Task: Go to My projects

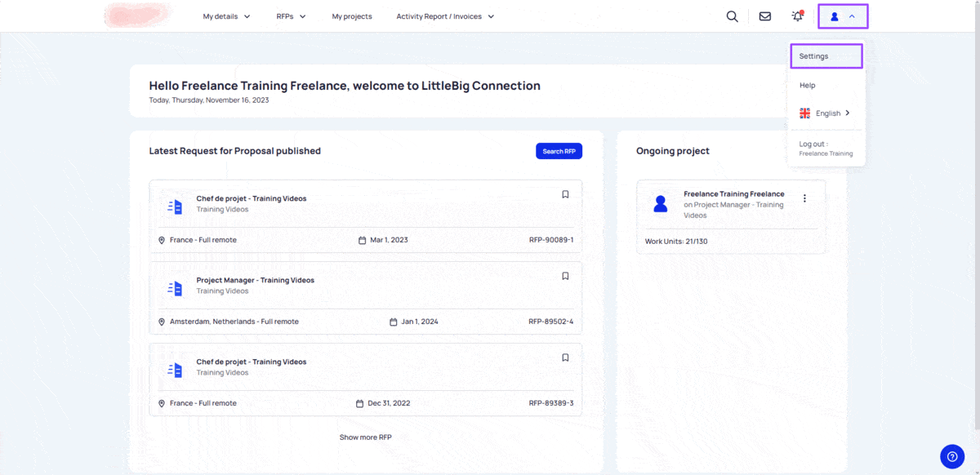Action: pyautogui.click(x=352, y=16)
